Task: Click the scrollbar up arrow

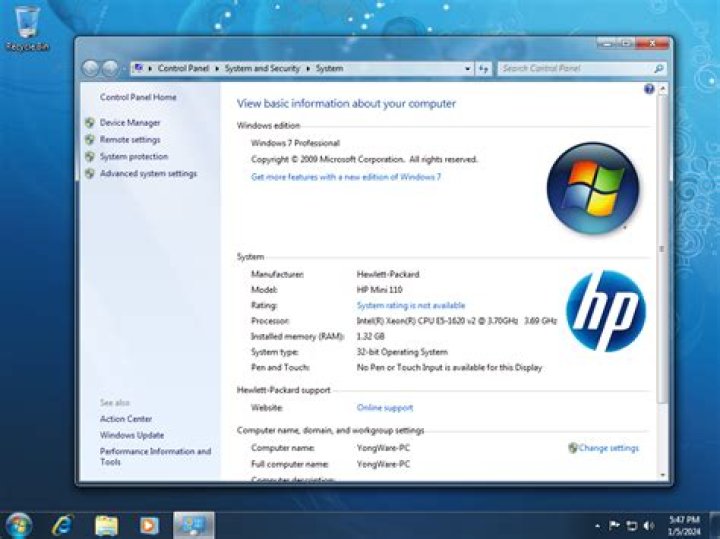Action: tap(662, 89)
